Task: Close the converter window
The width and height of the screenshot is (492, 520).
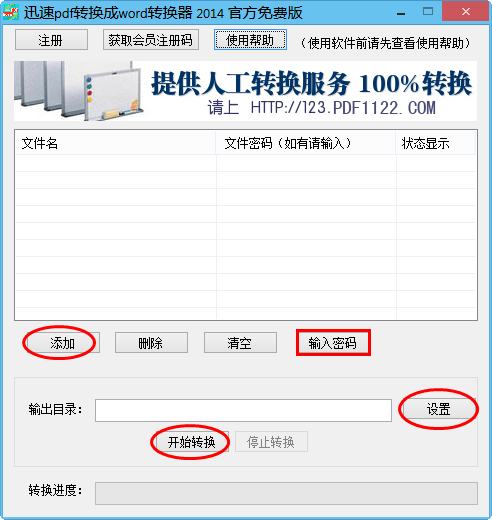Action: [466, 12]
